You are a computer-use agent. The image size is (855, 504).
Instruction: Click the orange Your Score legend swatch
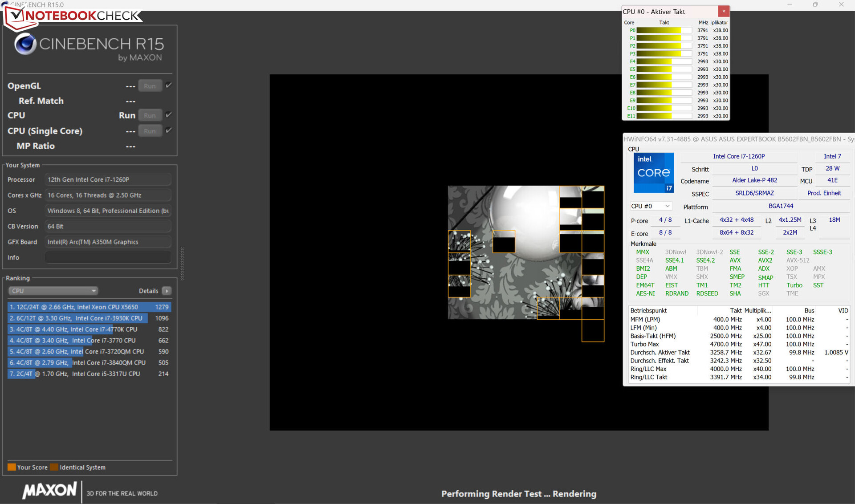12,467
